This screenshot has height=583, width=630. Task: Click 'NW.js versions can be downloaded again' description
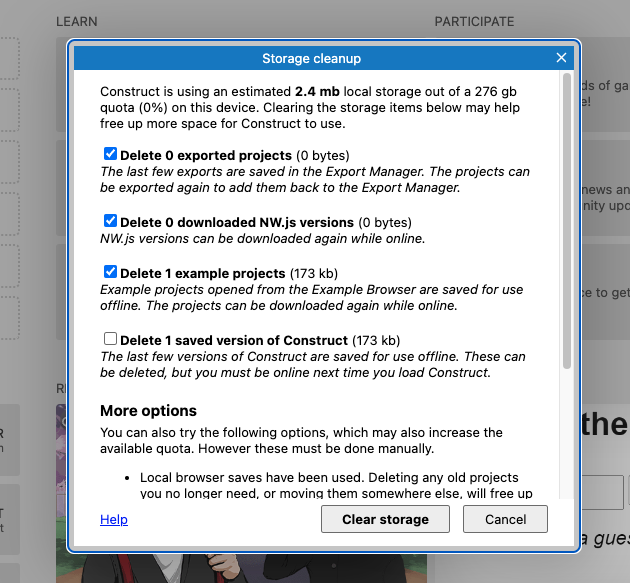point(262,239)
